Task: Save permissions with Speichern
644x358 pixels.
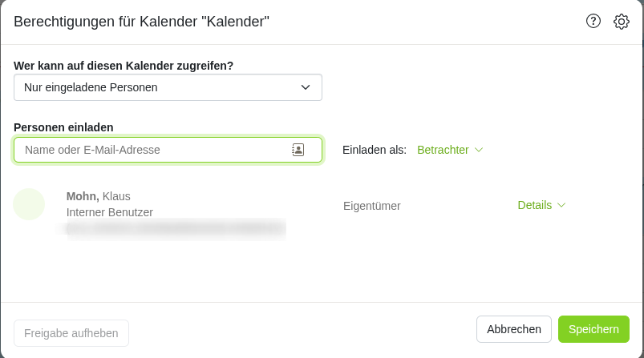Action: click(x=593, y=329)
